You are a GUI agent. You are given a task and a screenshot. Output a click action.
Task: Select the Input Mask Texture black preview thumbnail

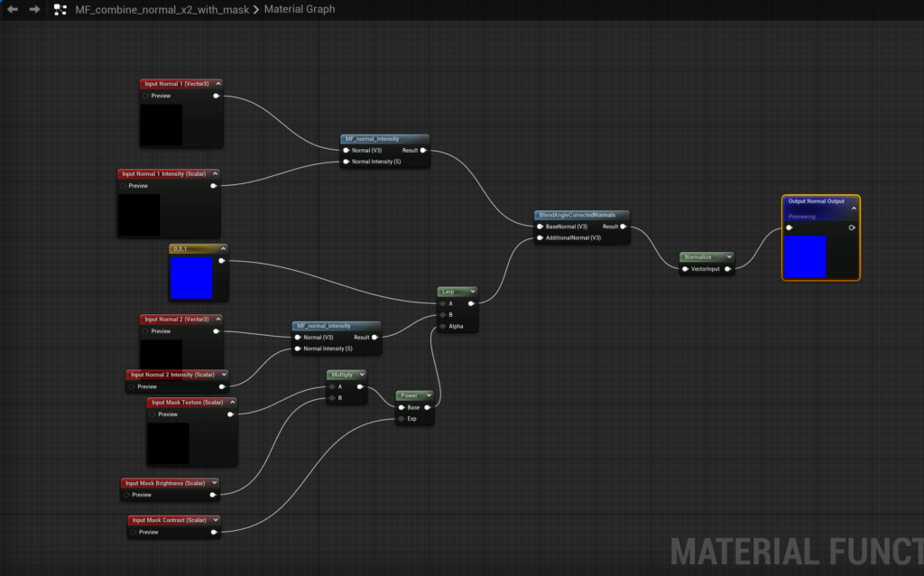169,443
